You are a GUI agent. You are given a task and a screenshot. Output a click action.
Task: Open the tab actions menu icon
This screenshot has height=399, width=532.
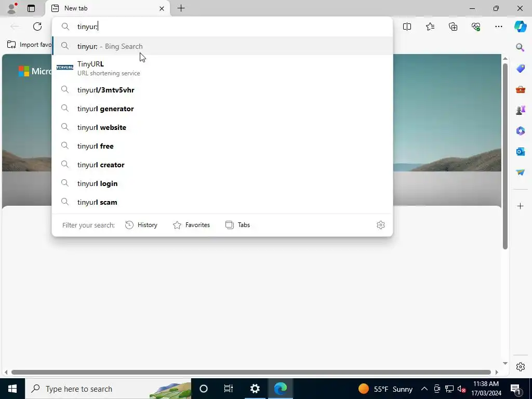point(31,8)
